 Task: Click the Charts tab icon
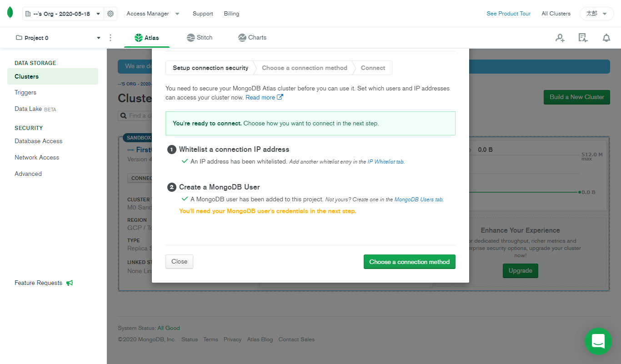(x=242, y=38)
